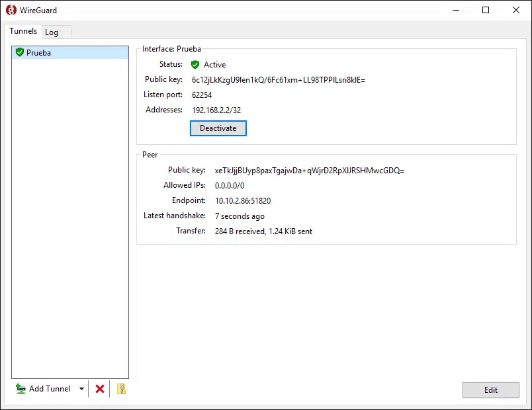Select Prueba in the tunnel list
This screenshot has width=532, height=410.
70,52
